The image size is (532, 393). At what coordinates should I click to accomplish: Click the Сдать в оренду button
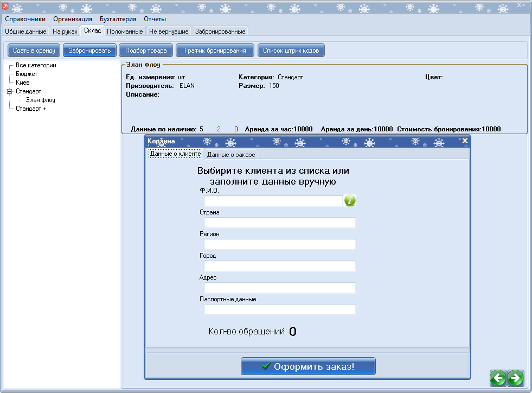pos(34,50)
